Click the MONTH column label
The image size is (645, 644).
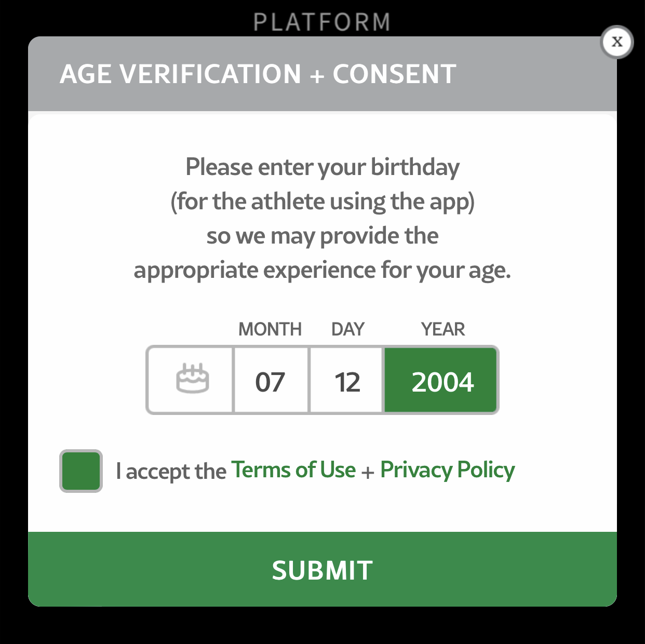(x=270, y=329)
